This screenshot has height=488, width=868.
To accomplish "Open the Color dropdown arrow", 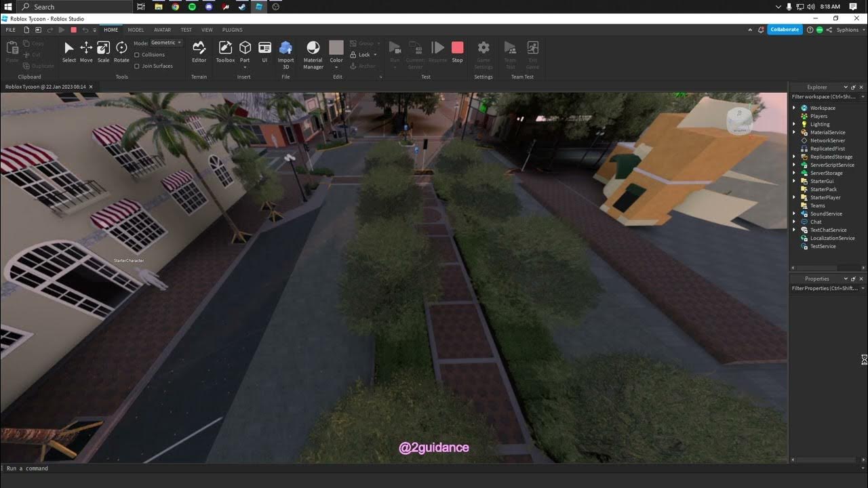I will pos(336,66).
